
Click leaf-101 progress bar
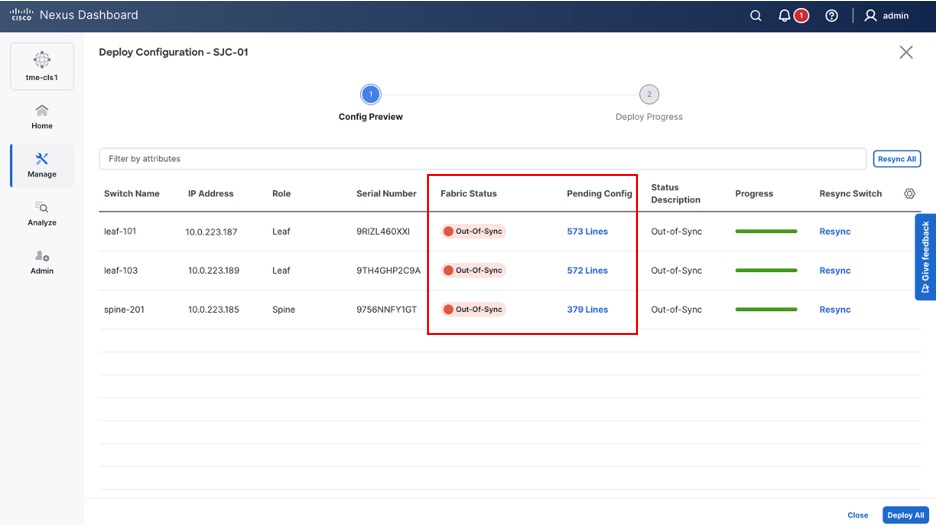(x=766, y=231)
